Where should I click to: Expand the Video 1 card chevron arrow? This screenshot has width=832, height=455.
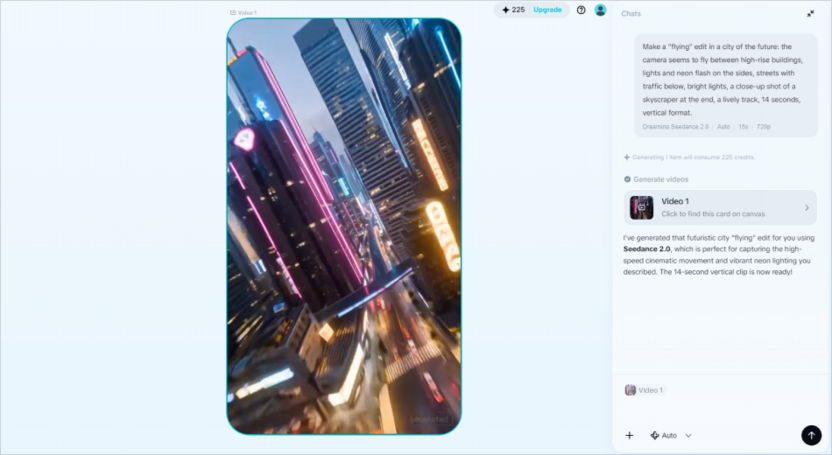pyautogui.click(x=807, y=208)
